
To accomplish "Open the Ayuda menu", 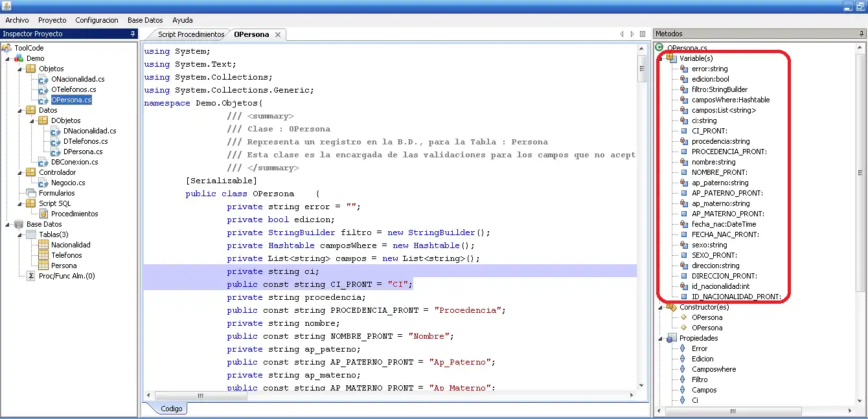I will pyautogui.click(x=182, y=20).
